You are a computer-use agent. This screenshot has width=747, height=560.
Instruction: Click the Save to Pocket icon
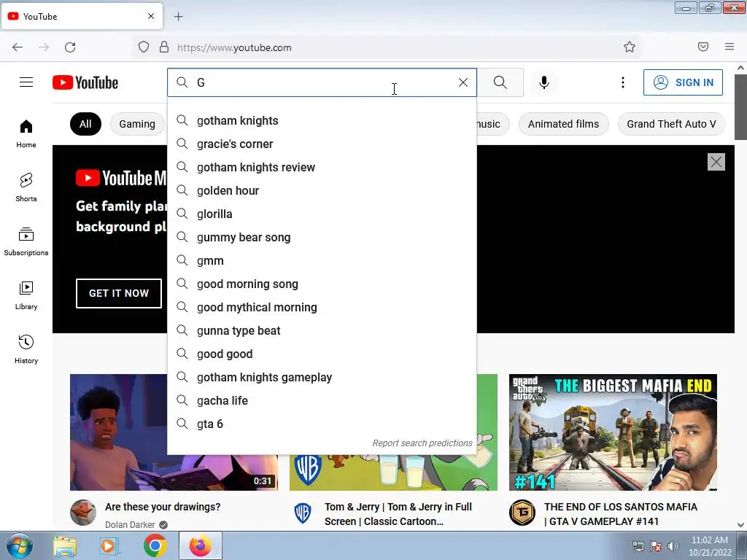(x=703, y=47)
